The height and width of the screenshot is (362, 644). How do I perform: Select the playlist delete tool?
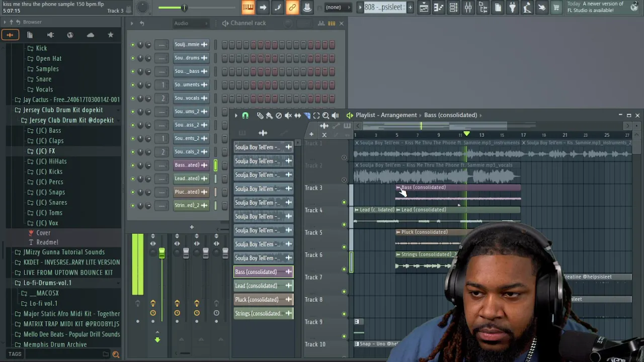tap(279, 115)
